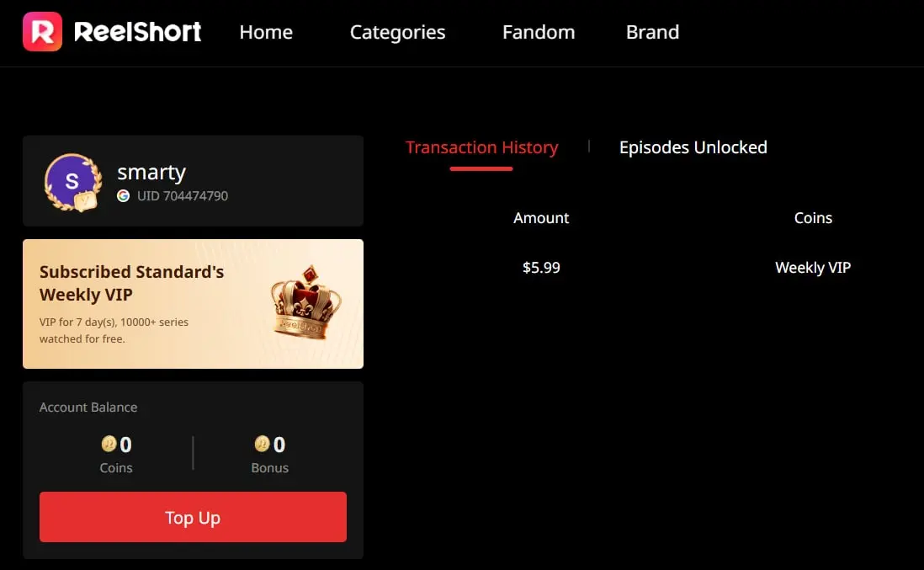This screenshot has height=570, width=924.
Task: Go to the Categories menu
Action: pos(397,33)
